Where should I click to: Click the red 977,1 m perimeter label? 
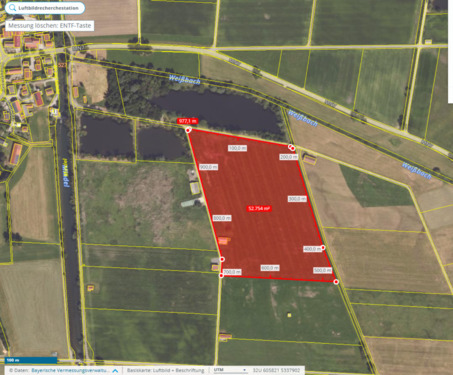coord(187,121)
